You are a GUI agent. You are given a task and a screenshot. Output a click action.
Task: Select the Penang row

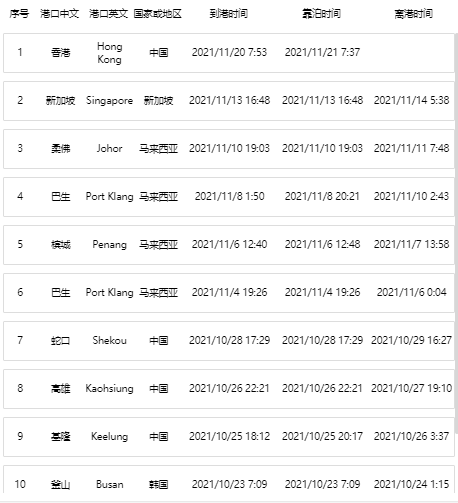coord(229,245)
